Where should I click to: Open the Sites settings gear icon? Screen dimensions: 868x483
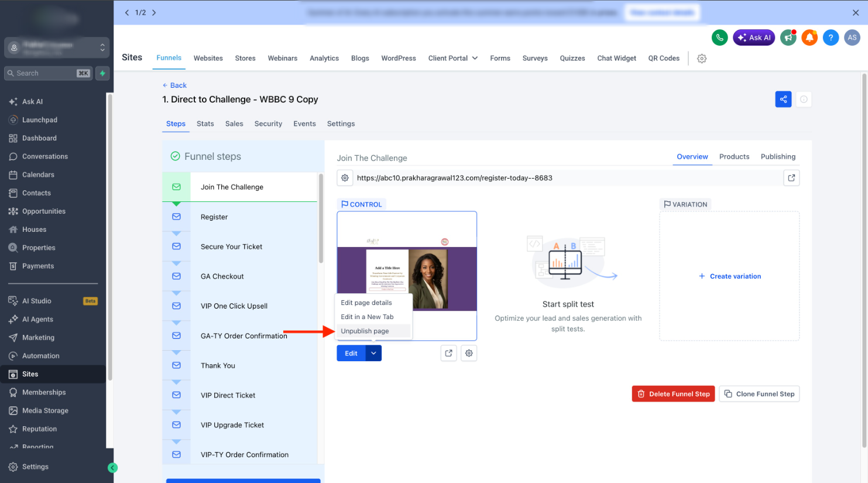tap(702, 59)
